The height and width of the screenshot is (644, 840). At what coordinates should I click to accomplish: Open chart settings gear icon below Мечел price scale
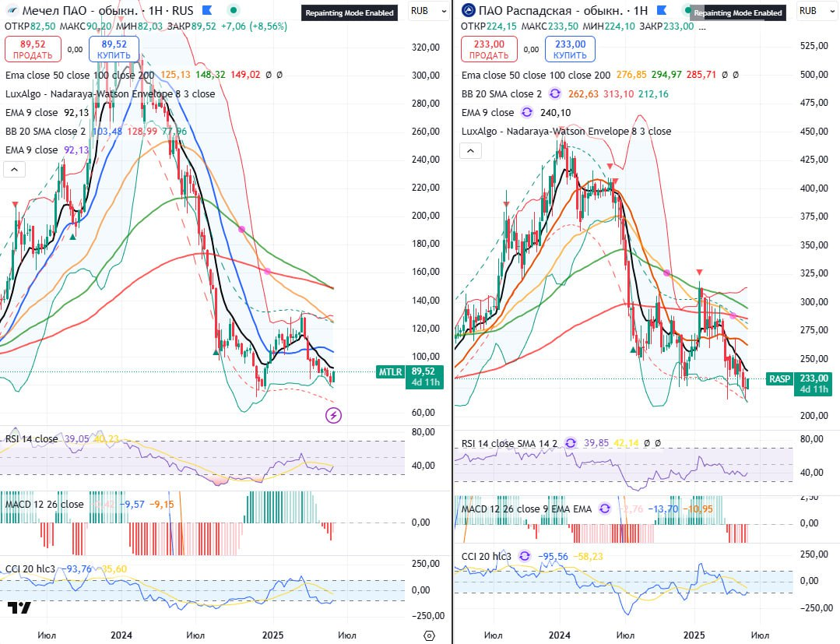(429, 635)
